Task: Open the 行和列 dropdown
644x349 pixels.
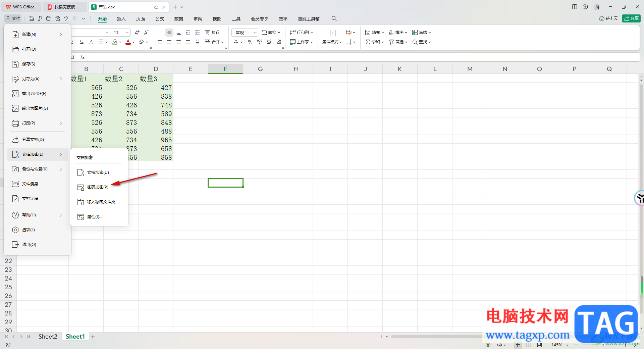Action: [302, 33]
